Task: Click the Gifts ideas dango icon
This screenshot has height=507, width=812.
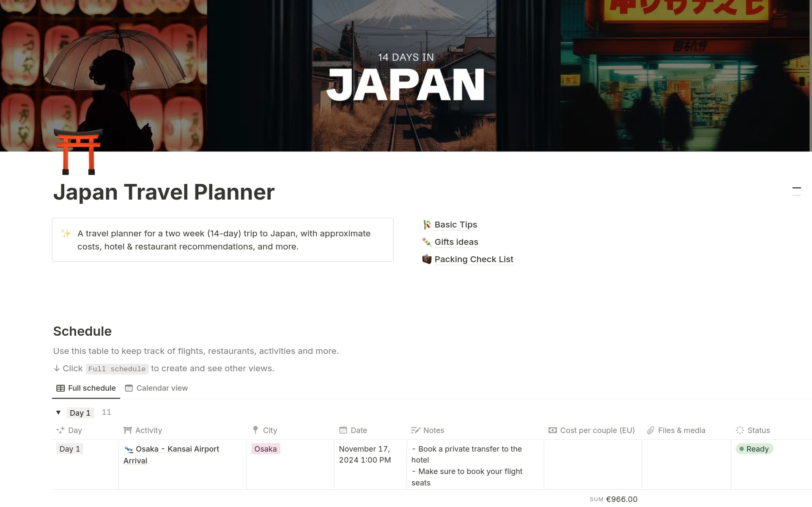Action: coord(427,242)
